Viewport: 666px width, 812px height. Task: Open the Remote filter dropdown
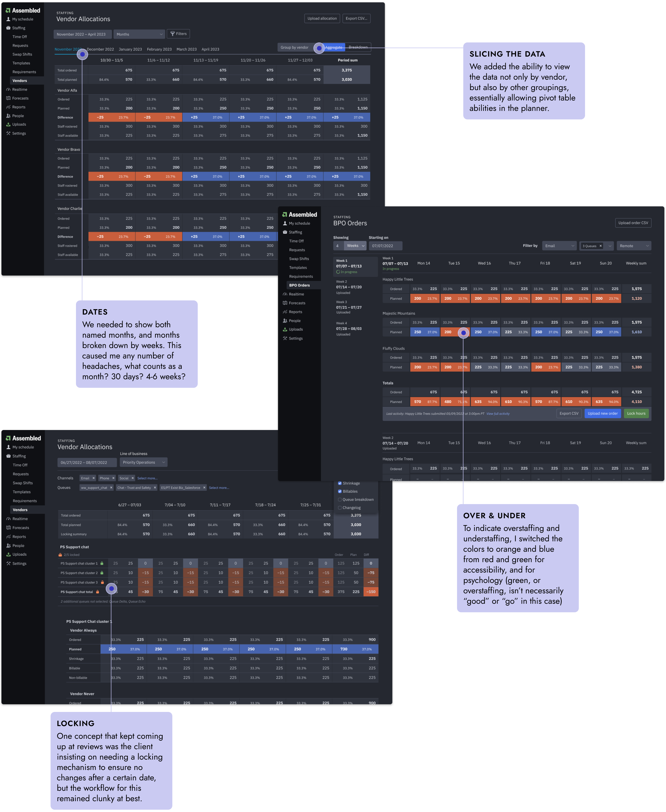pos(634,246)
